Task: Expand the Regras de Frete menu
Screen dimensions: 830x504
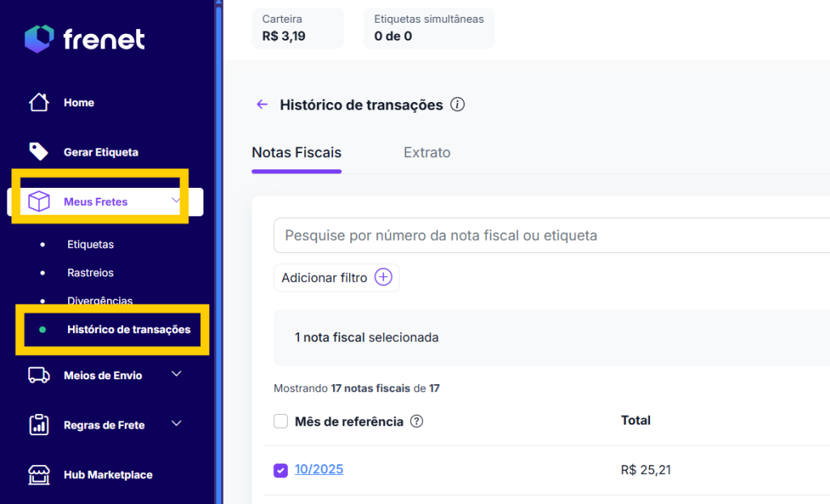Action: [175, 425]
